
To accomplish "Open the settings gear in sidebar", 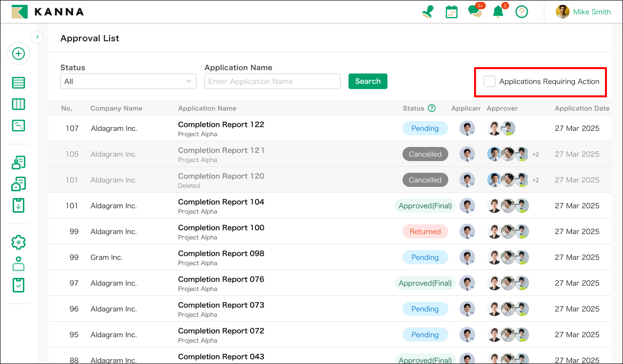I will pos(18,242).
